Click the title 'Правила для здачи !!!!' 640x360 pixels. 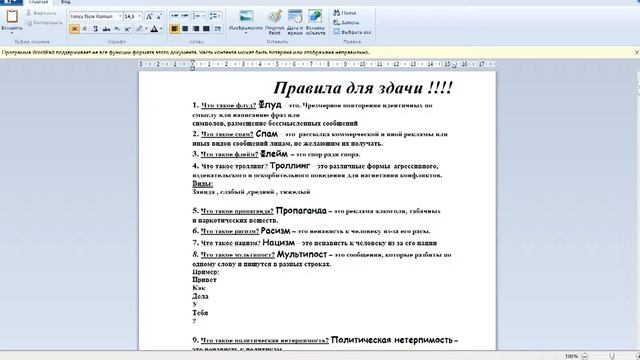tap(362, 88)
